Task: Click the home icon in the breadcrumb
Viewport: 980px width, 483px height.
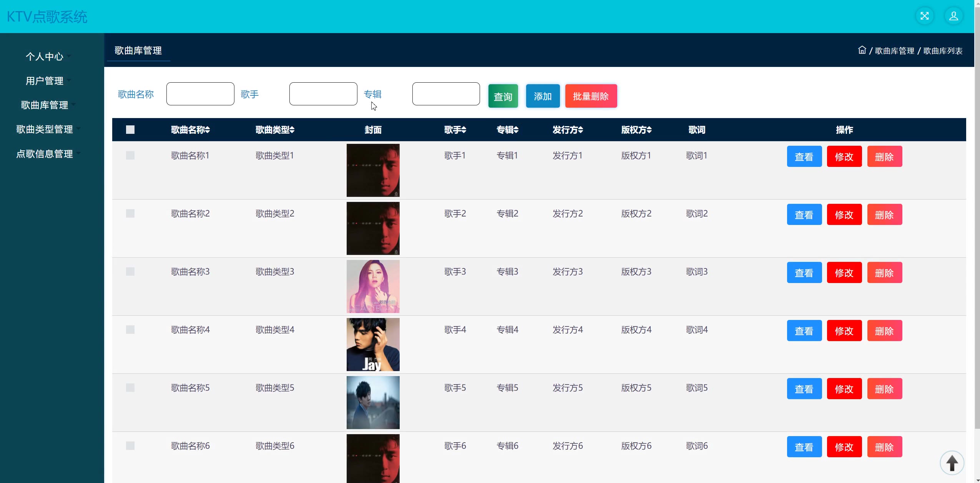Action: (862, 50)
